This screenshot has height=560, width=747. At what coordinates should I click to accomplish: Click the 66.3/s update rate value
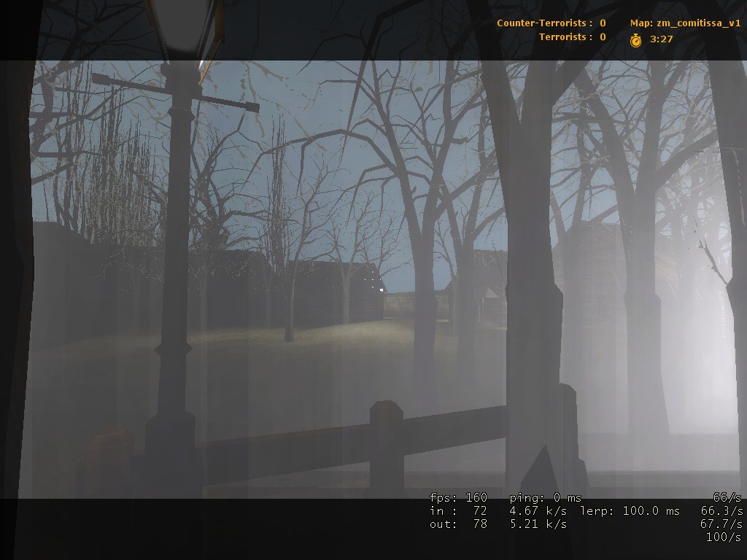click(x=721, y=511)
